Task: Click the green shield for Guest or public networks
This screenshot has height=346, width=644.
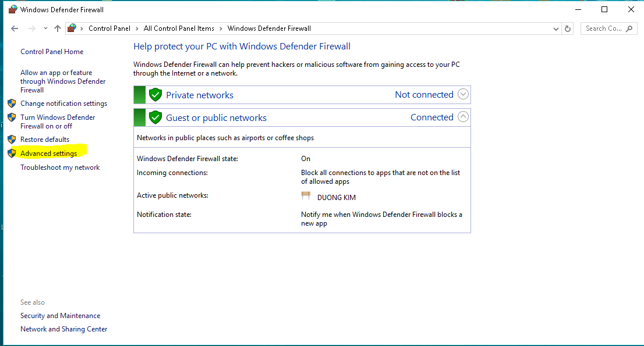Action: (x=155, y=117)
